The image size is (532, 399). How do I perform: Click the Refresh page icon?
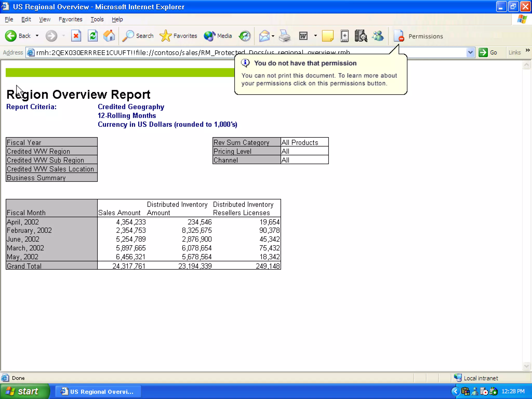pos(93,36)
